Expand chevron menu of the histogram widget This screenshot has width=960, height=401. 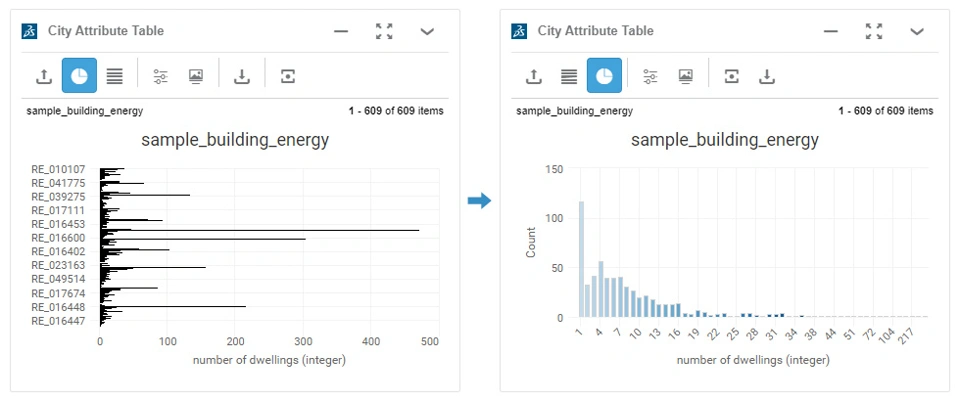[x=917, y=31]
